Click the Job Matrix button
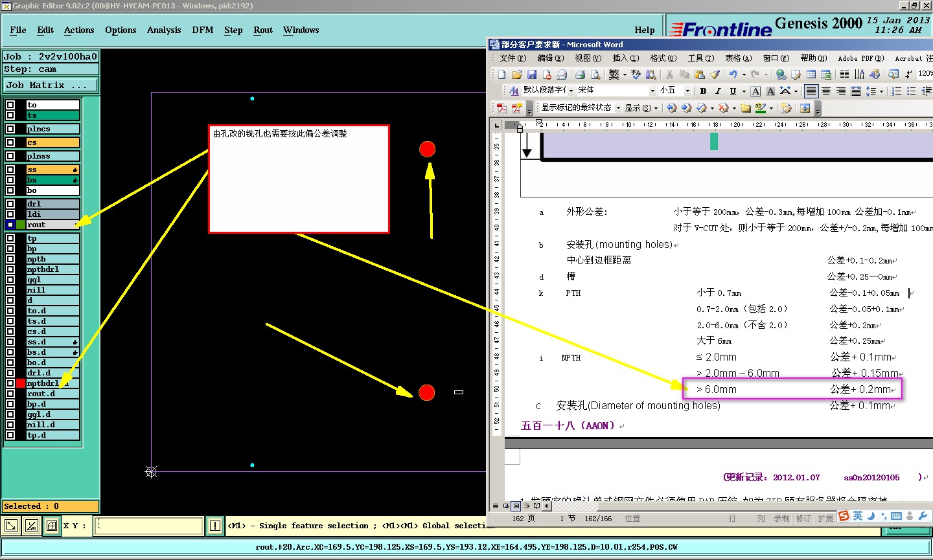The height and width of the screenshot is (560, 933). (51, 85)
